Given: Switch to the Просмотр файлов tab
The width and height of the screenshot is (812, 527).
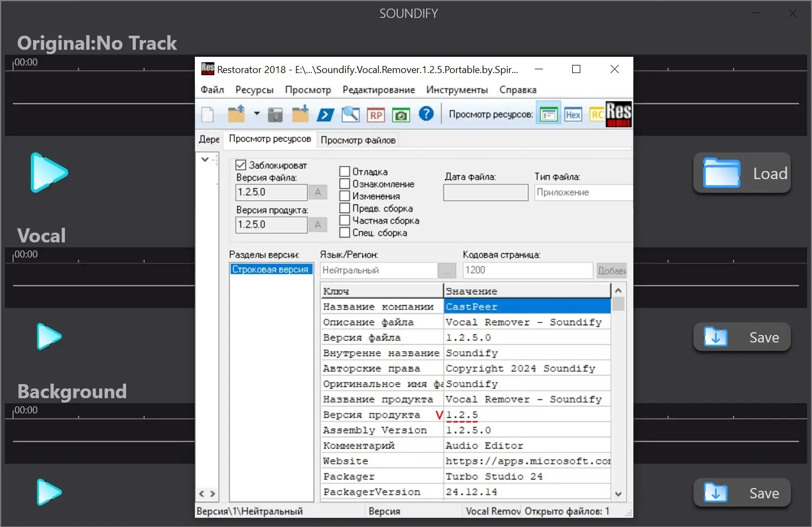Looking at the screenshot, I should pos(357,140).
